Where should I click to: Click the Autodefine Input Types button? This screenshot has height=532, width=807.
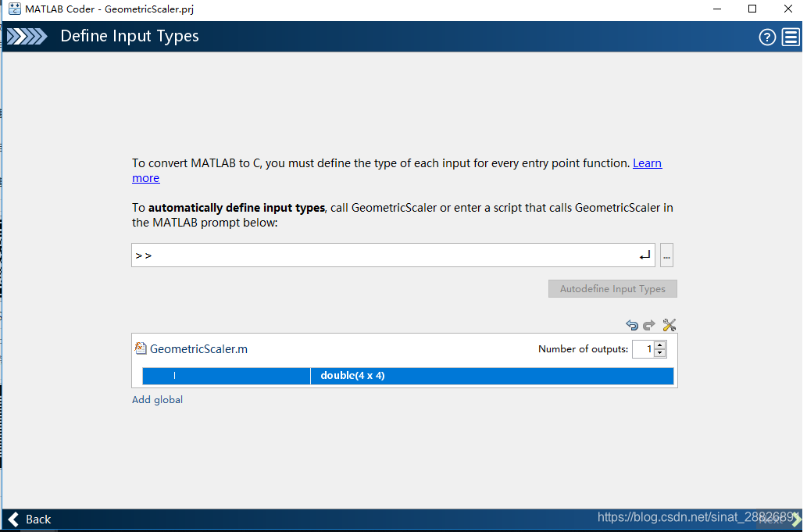612,288
